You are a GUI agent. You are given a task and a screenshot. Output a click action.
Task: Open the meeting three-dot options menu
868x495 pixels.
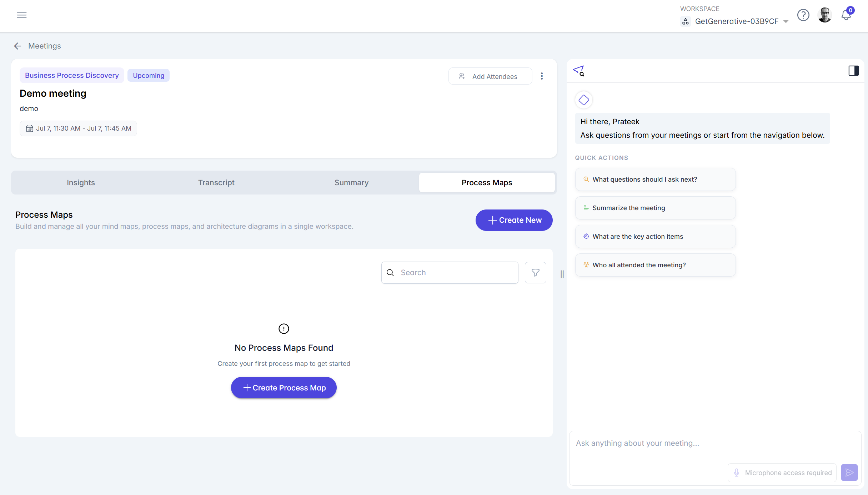point(542,76)
